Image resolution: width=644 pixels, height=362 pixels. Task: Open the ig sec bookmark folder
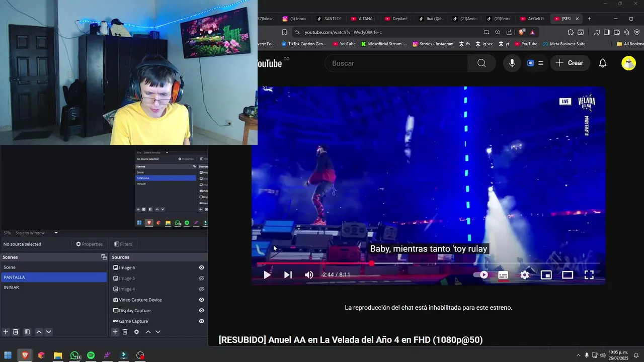[x=484, y=44]
